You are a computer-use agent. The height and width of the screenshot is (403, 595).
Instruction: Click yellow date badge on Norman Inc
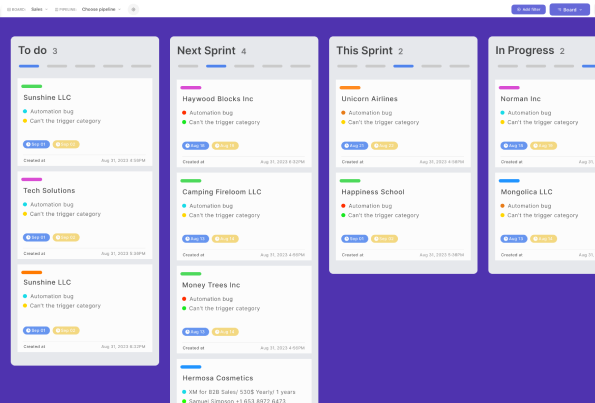point(543,146)
